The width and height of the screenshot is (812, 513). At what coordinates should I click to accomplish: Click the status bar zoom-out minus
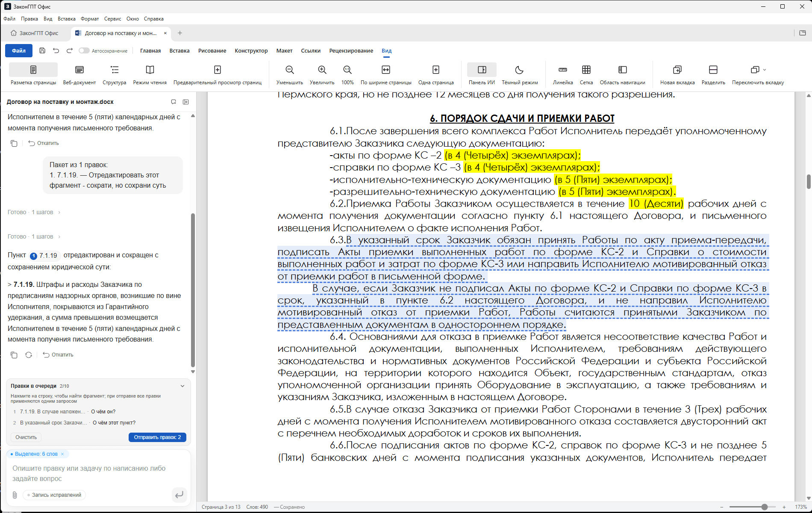pyautogui.click(x=722, y=507)
